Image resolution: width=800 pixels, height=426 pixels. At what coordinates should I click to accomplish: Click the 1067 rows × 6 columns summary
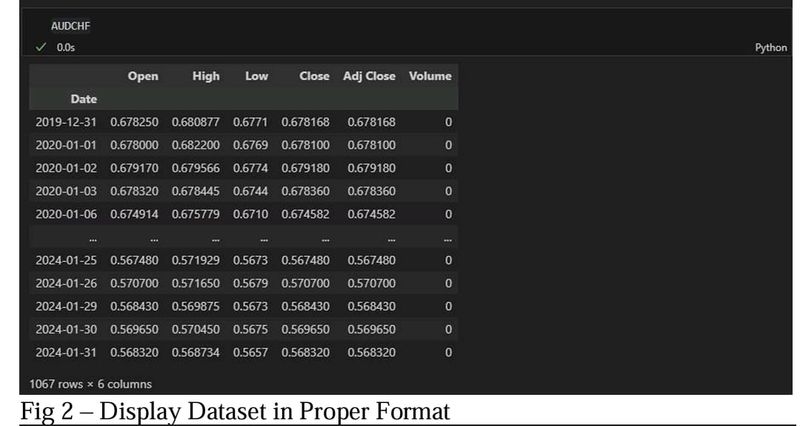pyautogui.click(x=90, y=384)
